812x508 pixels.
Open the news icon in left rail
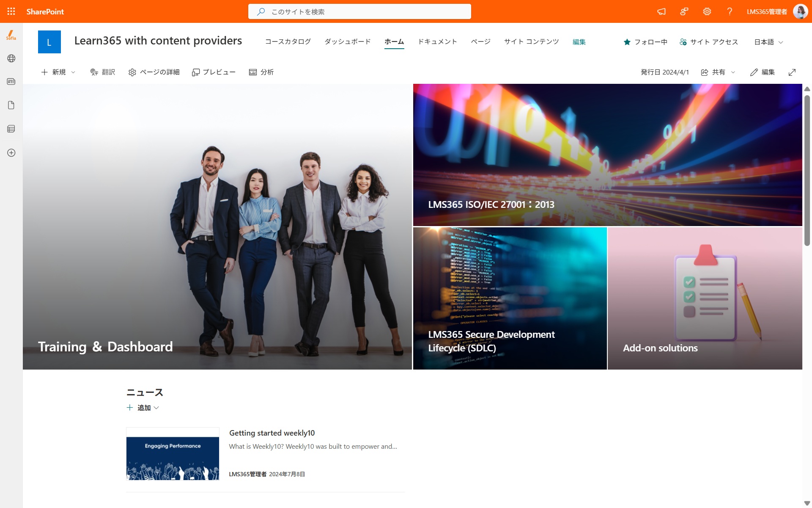11,81
